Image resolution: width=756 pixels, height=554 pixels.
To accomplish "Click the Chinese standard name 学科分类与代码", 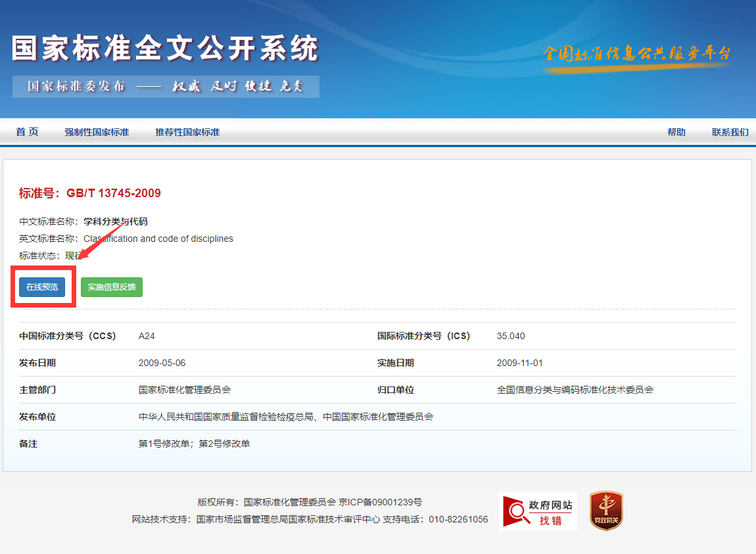I will pos(115,221).
